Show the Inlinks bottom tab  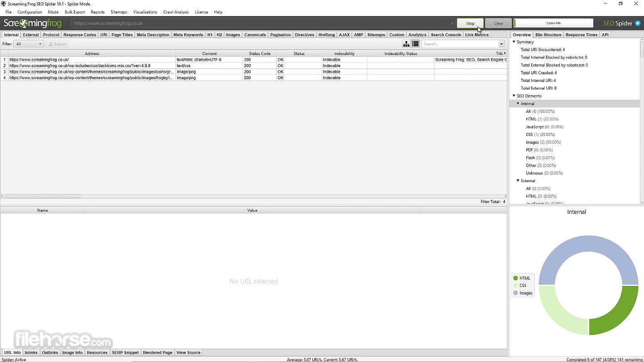31,353
